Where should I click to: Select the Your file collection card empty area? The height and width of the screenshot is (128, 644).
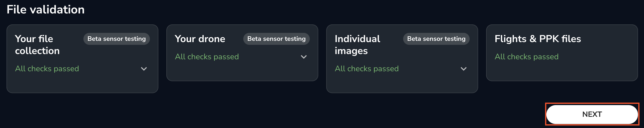(82, 83)
